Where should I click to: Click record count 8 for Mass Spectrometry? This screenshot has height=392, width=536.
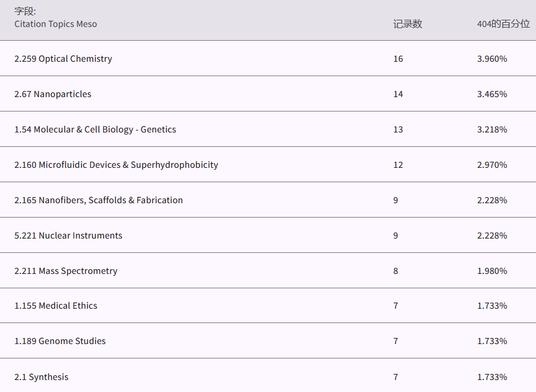coord(396,271)
